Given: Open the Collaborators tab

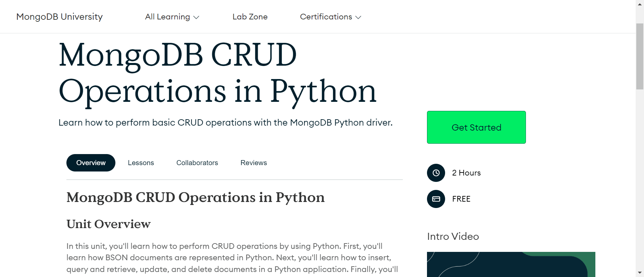Looking at the screenshot, I should pos(197,163).
